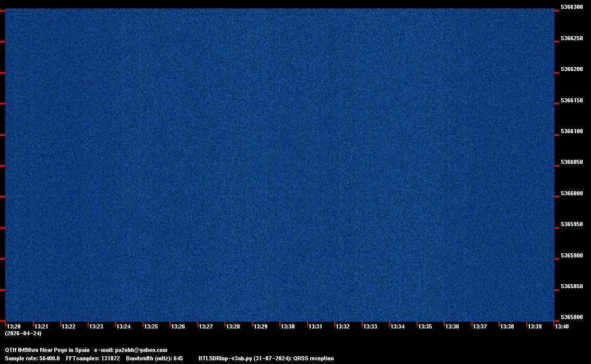The height and width of the screenshot is (364, 591).
Task: Click the 5365800 frequency label
Action: coord(571,318)
